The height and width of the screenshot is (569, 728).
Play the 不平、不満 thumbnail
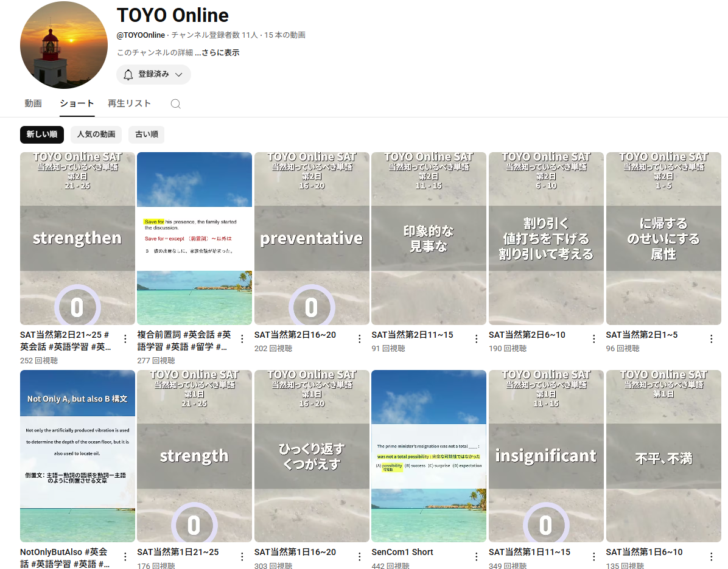pyautogui.click(x=663, y=456)
